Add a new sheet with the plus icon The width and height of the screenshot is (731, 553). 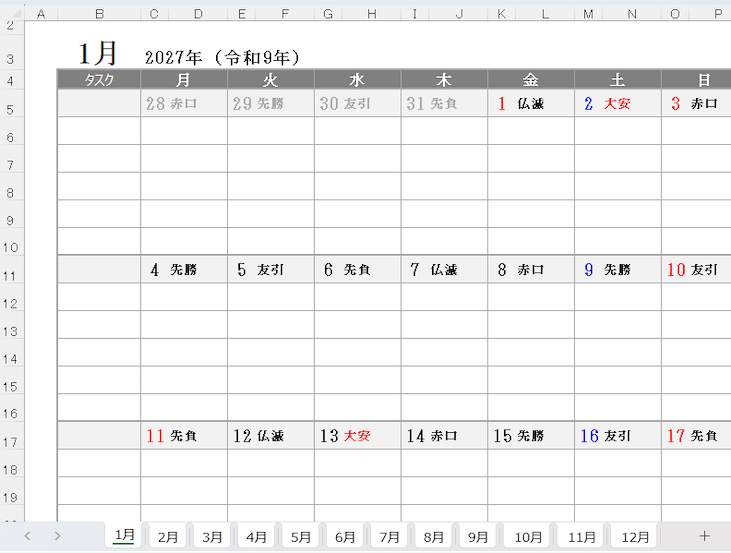(x=704, y=536)
